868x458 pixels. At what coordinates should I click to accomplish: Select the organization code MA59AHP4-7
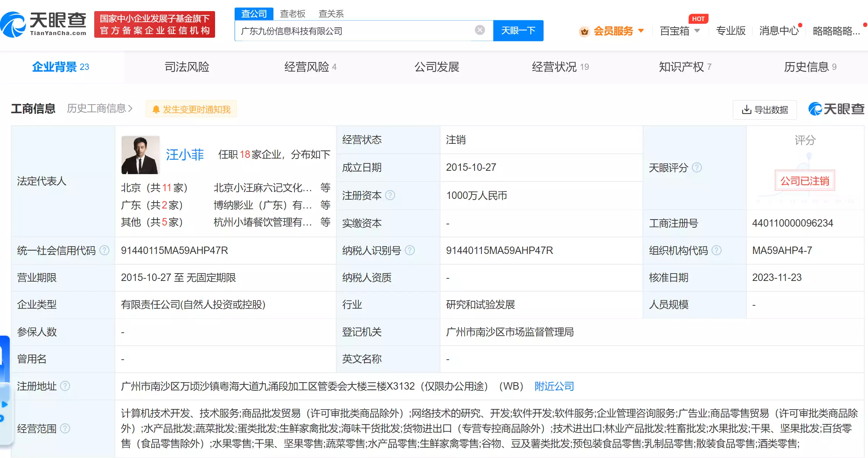point(782,251)
